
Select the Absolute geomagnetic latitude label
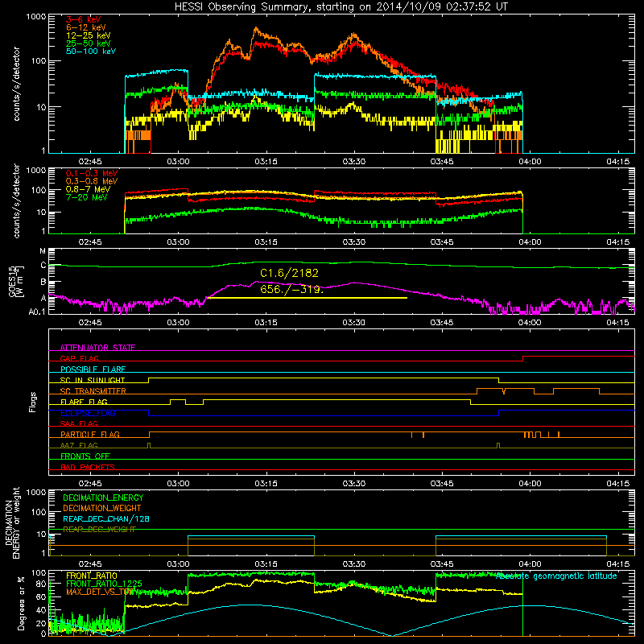click(556, 576)
